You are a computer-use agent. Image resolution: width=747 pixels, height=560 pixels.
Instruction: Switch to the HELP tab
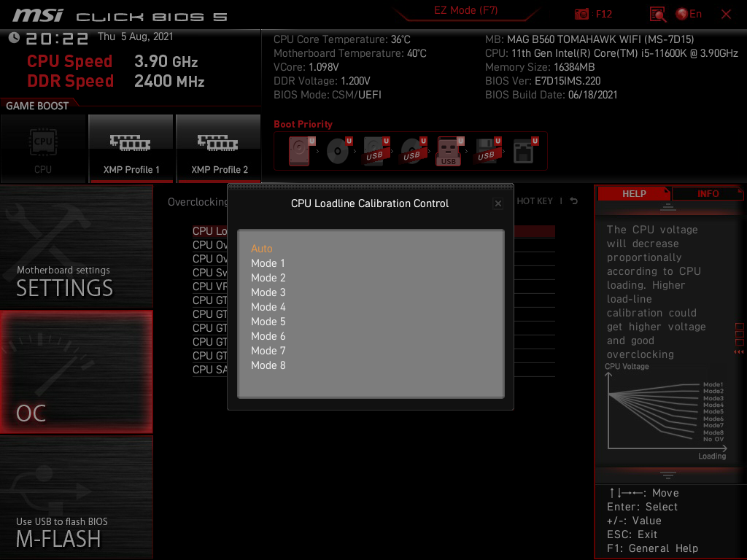(x=634, y=194)
